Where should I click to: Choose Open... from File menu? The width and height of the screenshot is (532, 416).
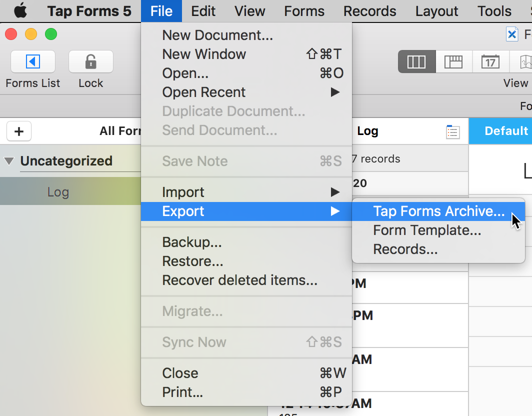[x=246, y=73]
